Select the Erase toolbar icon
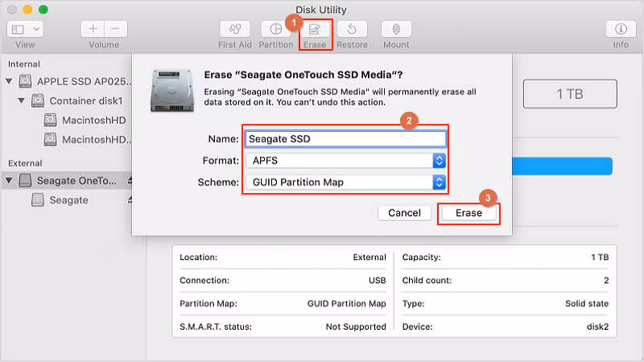The image size is (644, 362). [x=315, y=29]
